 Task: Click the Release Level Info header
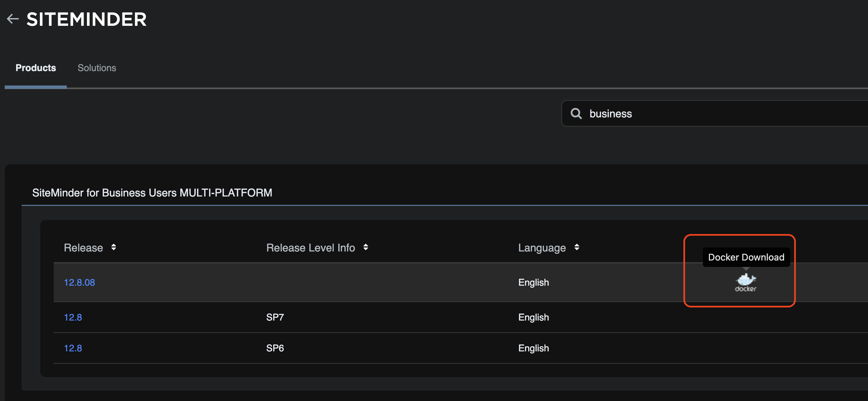click(x=310, y=248)
